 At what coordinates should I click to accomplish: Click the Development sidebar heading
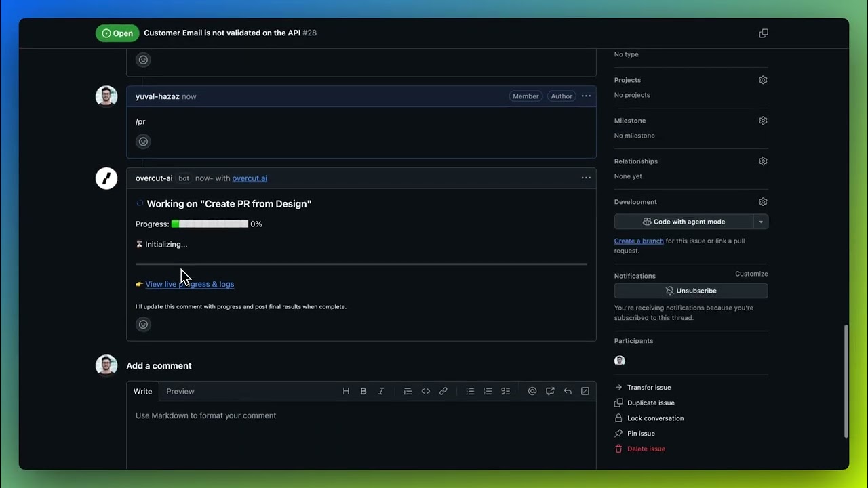[x=635, y=202]
